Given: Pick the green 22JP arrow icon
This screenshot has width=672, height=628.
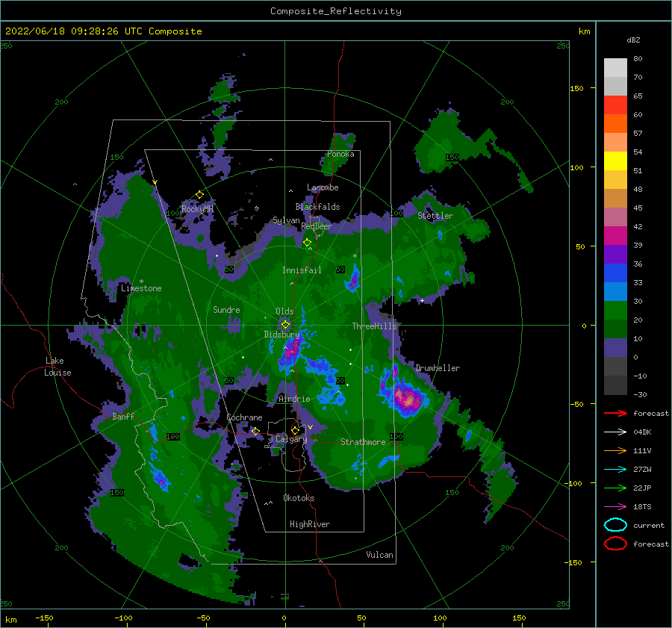Looking at the screenshot, I should (x=615, y=488).
